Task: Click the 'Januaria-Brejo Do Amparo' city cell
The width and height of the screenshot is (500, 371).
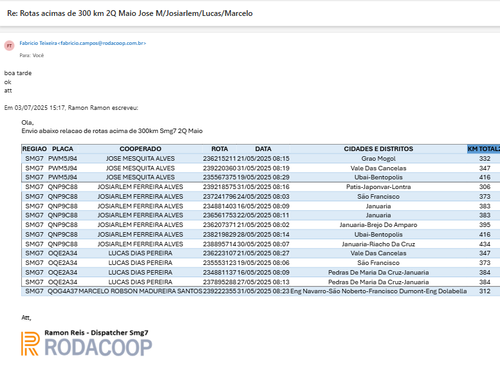Action: (378, 225)
